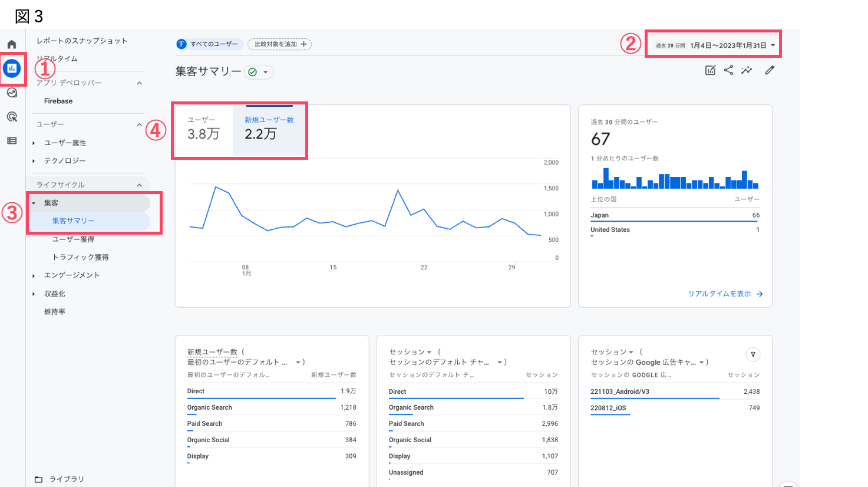Screen dimensions: 868x487
Task: Collapse the アプリ デベロッパー section chevron
Action: click(140, 83)
